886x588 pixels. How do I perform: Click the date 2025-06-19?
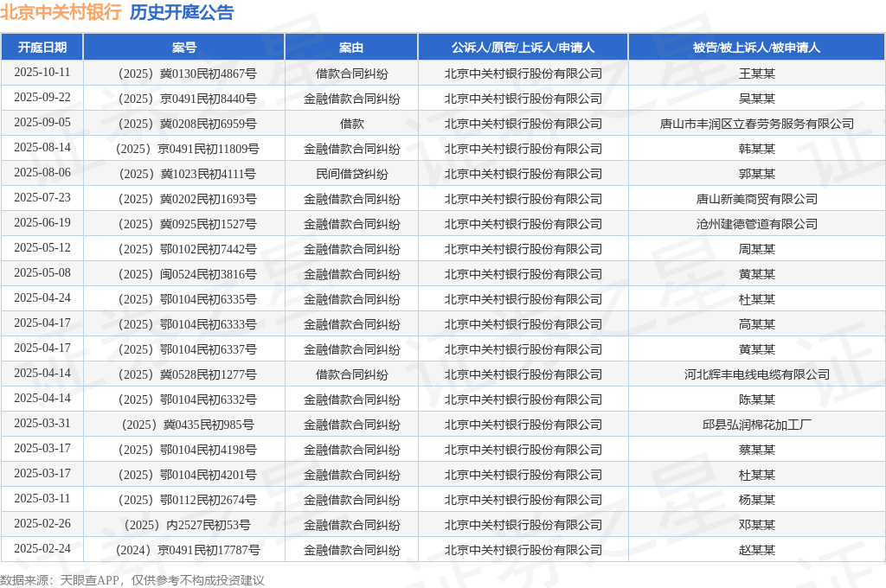(42, 222)
